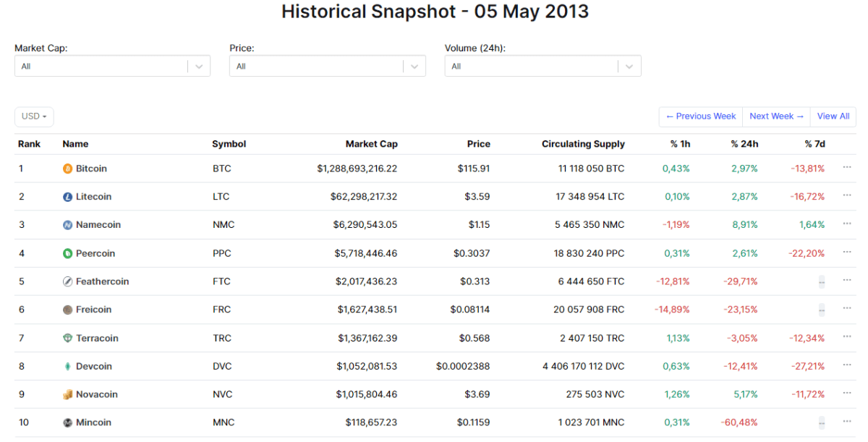Open the options menu on the Litecoin row
Screen dimensions: 868x442
(x=846, y=196)
